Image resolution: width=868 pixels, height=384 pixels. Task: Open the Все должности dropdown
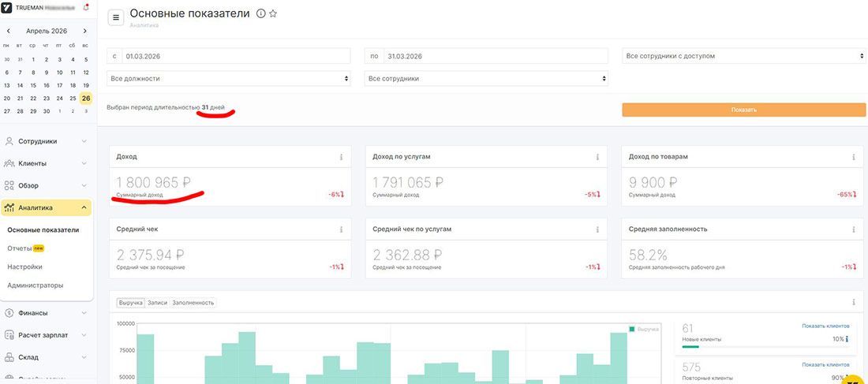(x=229, y=79)
